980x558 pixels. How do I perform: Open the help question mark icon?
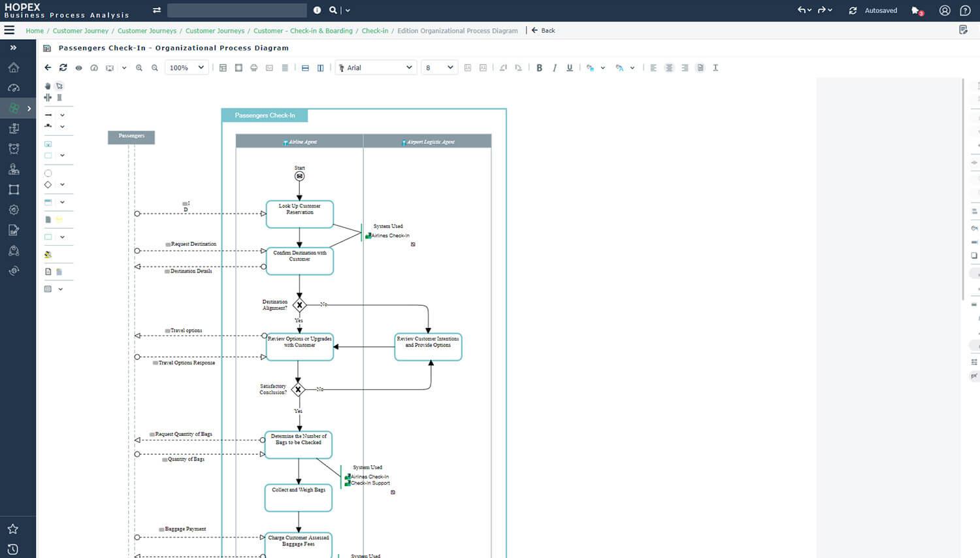pyautogui.click(x=965, y=10)
